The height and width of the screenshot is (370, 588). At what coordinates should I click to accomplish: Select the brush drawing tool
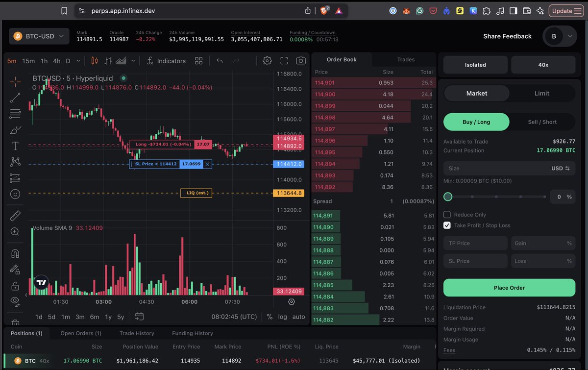15,130
